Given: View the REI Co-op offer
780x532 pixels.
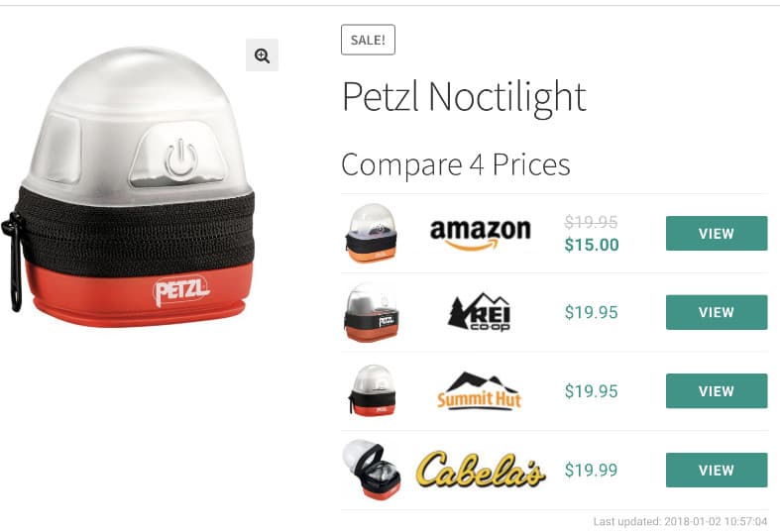Looking at the screenshot, I should pos(717,312).
